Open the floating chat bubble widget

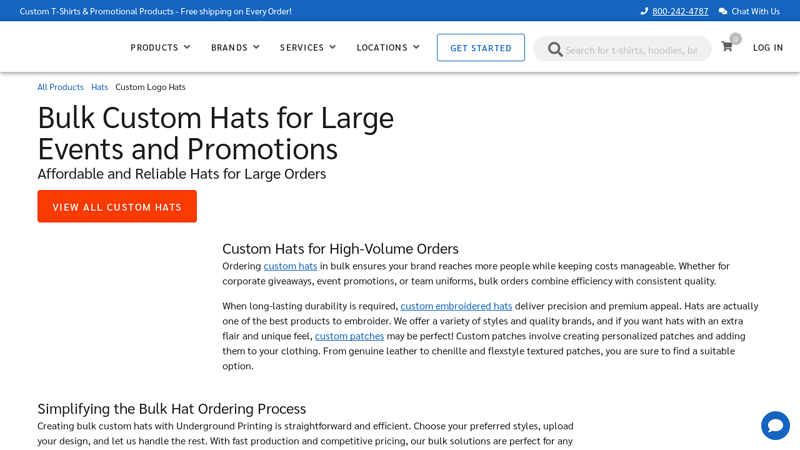pyautogui.click(x=775, y=426)
